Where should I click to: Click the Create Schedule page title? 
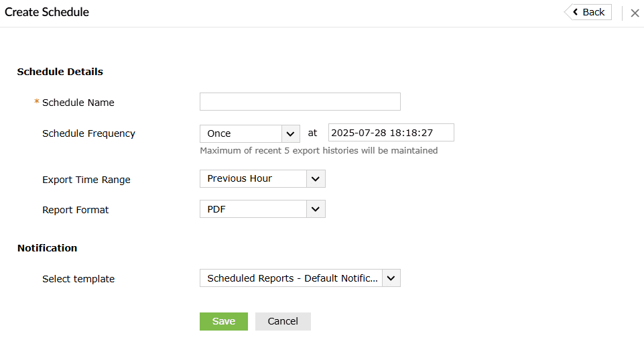point(47,12)
